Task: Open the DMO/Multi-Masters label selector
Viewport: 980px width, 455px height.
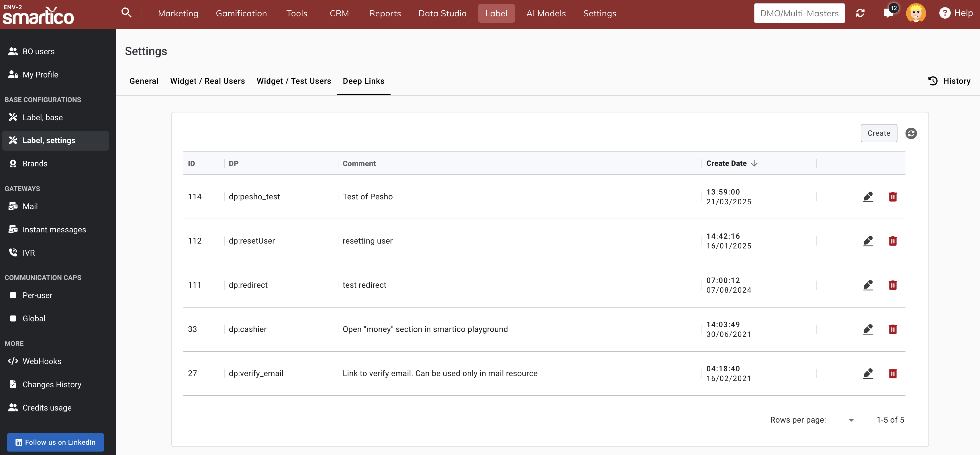Action: pyautogui.click(x=799, y=13)
